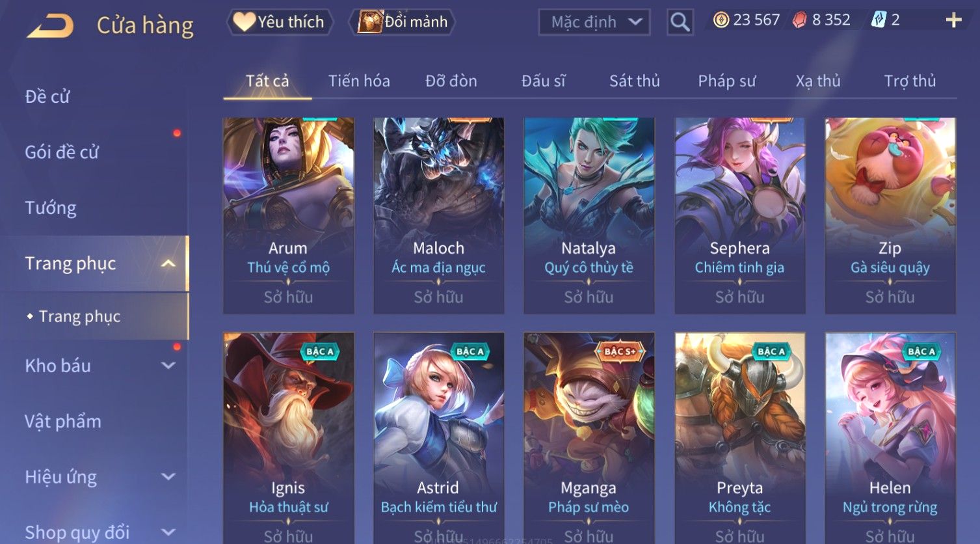Collapse the Trang phục sidebar section
The height and width of the screenshot is (544, 980).
tap(168, 264)
